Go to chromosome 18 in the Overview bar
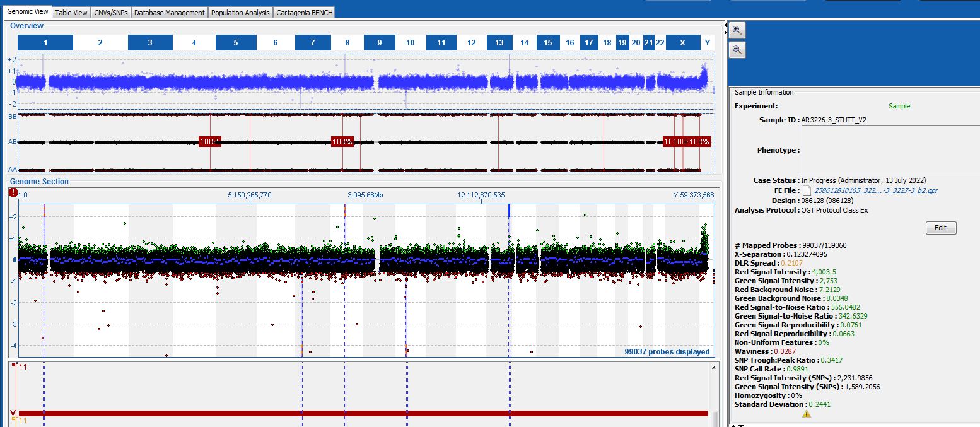Screen dimensions: 980x427 pyautogui.click(x=607, y=43)
